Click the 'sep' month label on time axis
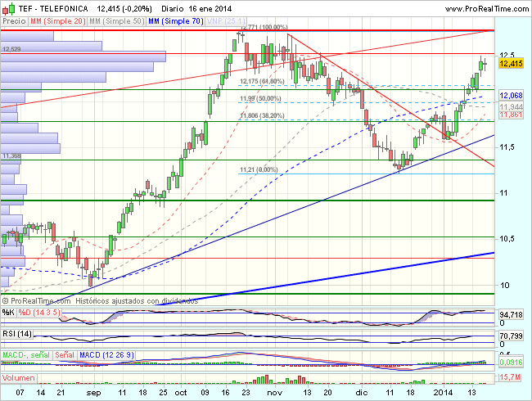 pos(93,393)
